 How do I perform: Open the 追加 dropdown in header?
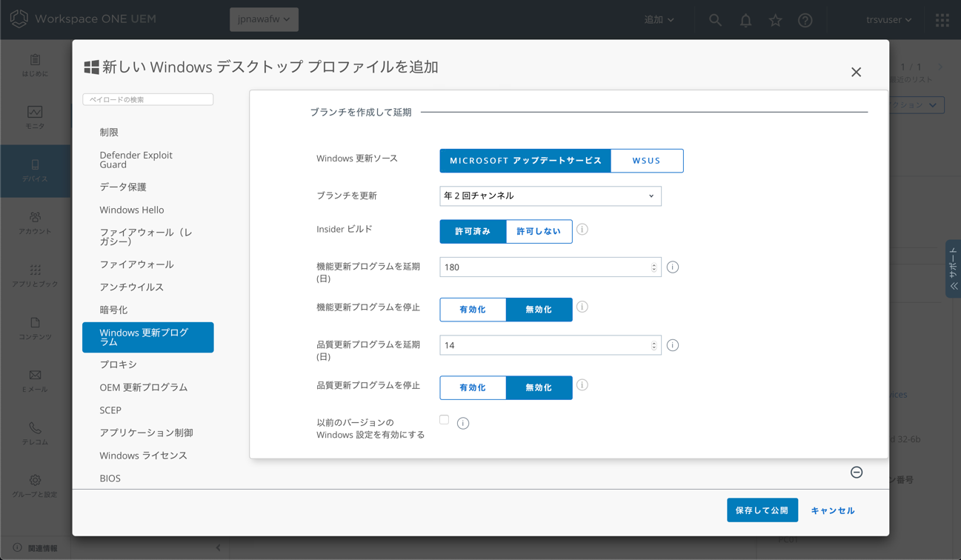pyautogui.click(x=659, y=20)
